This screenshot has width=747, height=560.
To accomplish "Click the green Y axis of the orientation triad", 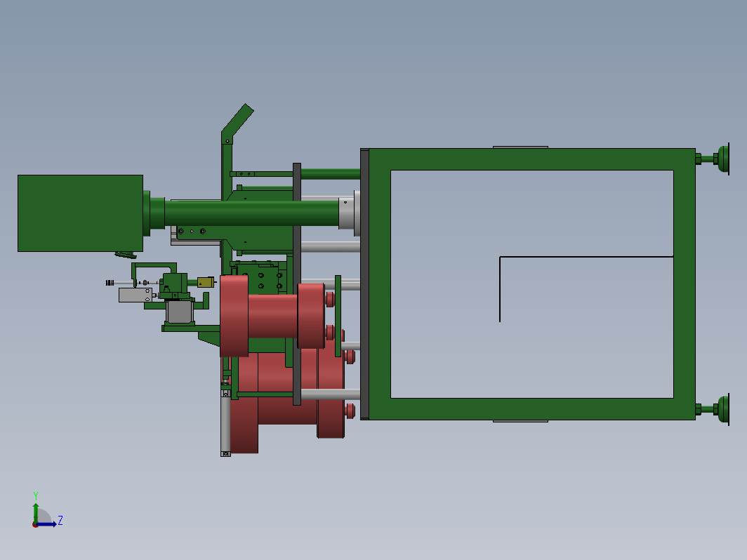I will pyautogui.click(x=36, y=512).
